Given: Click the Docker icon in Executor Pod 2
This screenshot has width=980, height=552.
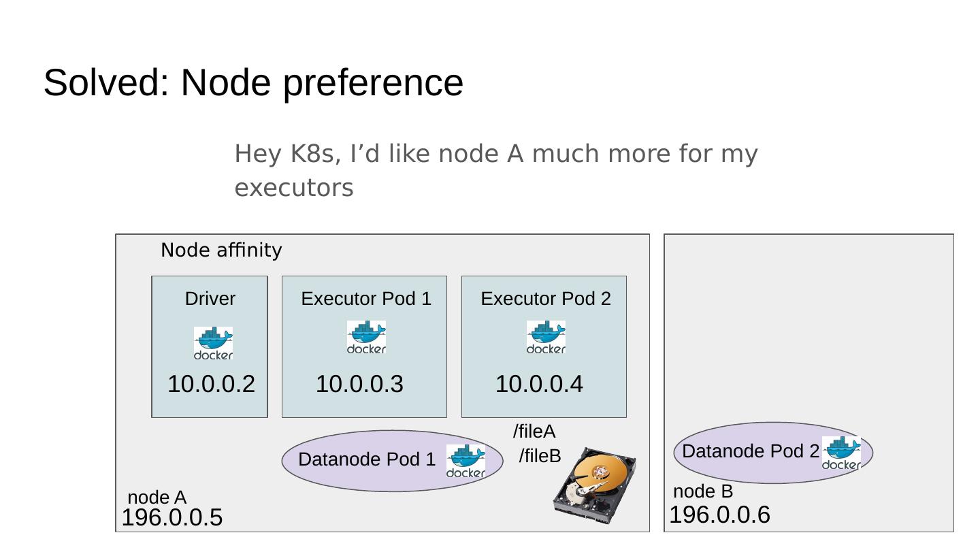Looking at the screenshot, I should point(546,338).
